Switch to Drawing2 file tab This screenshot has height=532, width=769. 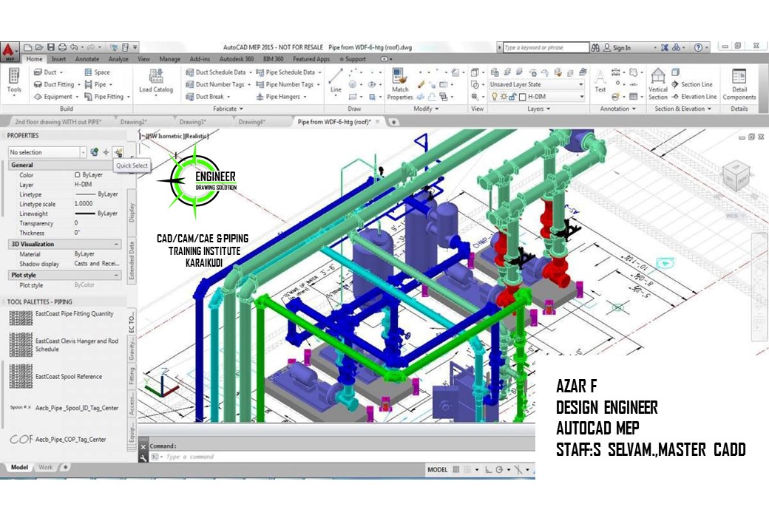click(134, 121)
